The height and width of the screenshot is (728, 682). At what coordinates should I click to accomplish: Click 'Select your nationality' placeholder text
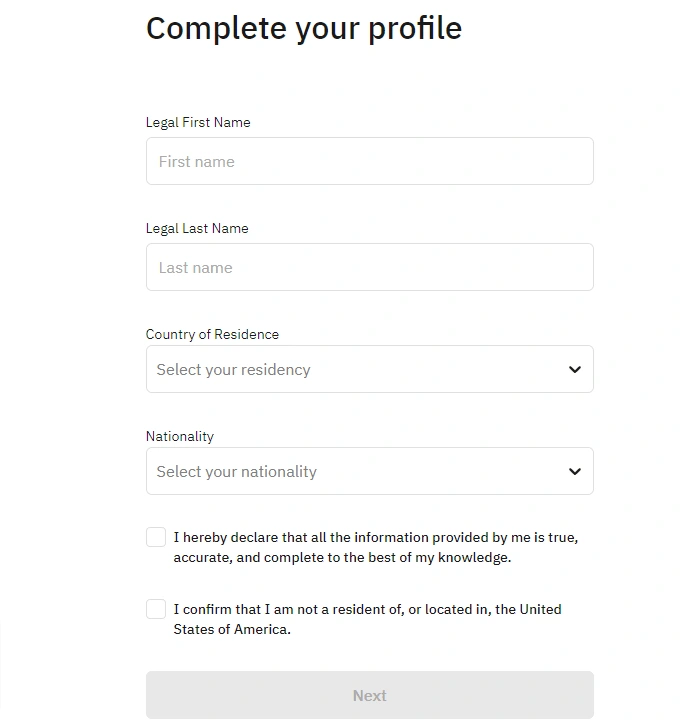236,472
